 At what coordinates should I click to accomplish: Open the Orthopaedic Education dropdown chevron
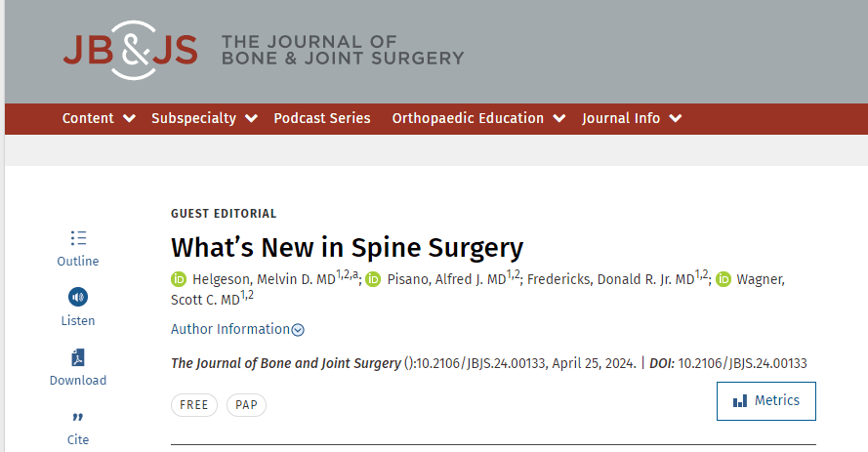point(559,118)
